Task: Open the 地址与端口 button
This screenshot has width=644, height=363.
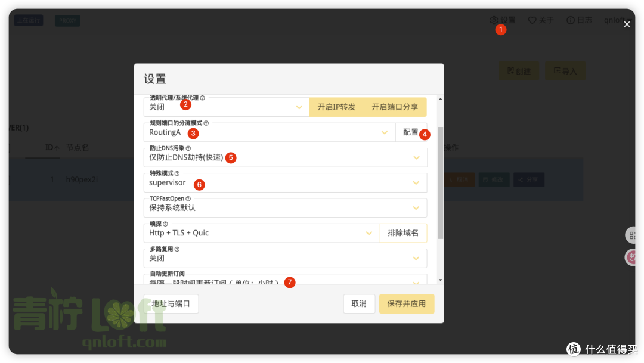Action: 171,304
